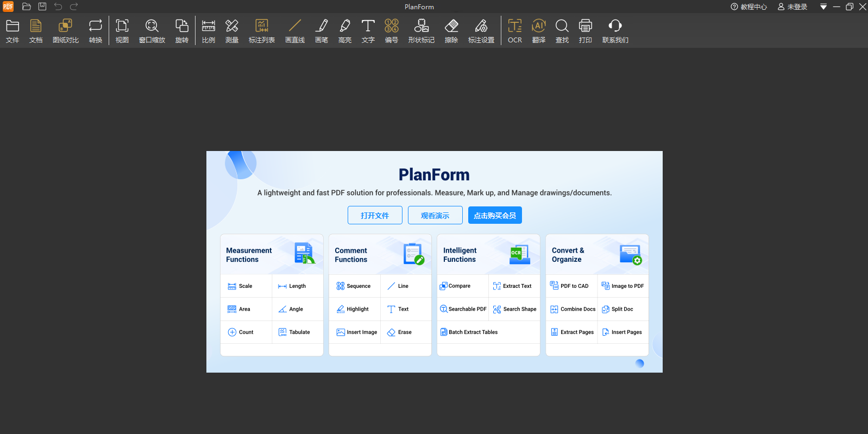Image resolution: width=868 pixels, height=434 pixels.
Task: Click 未登录 account login
Action: (x=792, y=7)
